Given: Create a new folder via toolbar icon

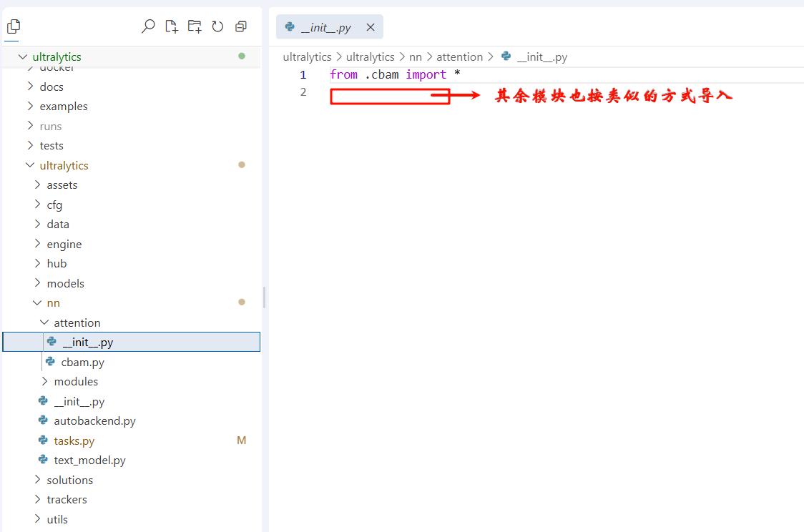Looking at the screenshot, I should pyautogui.click(x=195, y=27).
